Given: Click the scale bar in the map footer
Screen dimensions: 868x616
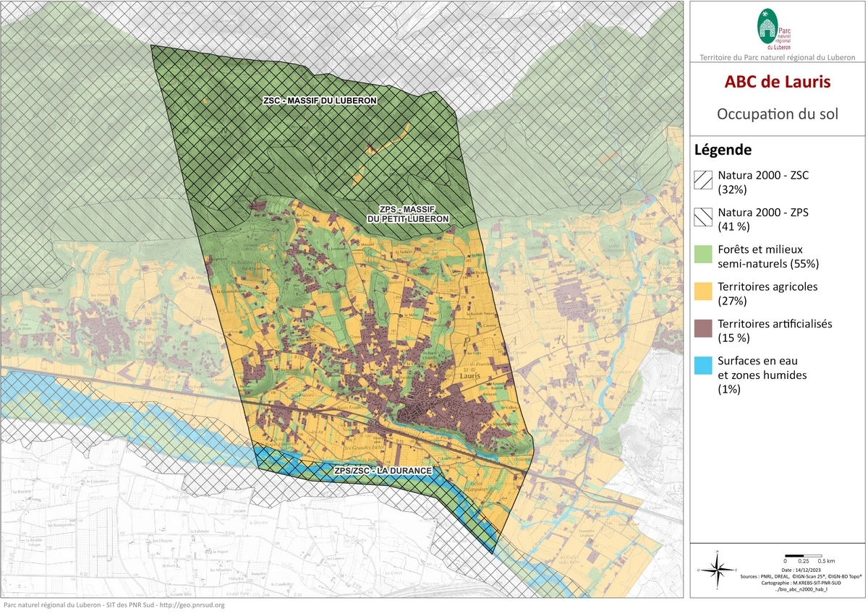Looking at the screenshot, I should pyautogui.click(x=803, y=554).
